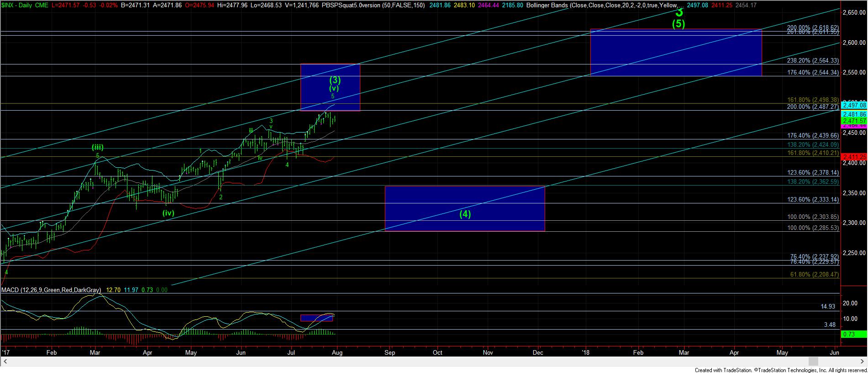Click the Created with TradeStation footer text
The width and height of the screenshot is (868, 373).
tap(780, 370)
